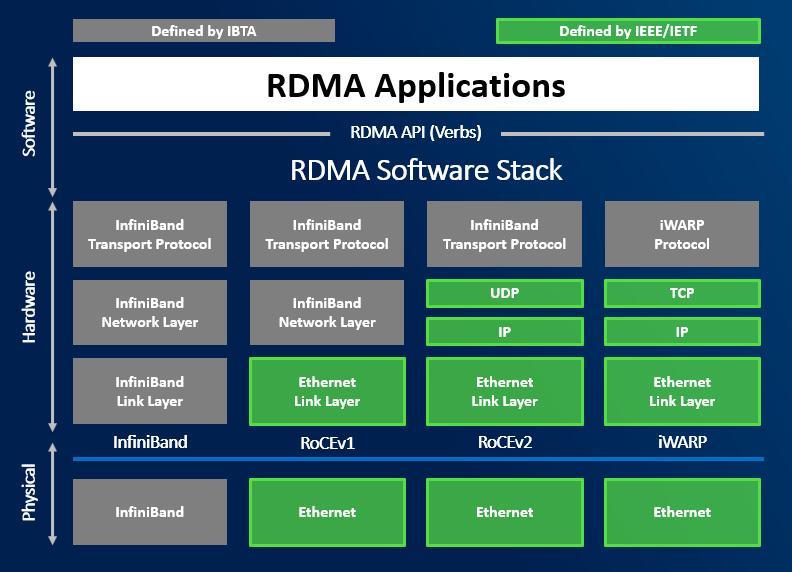Select the InfiniBand Link Layer box

(x=150, y=391)
